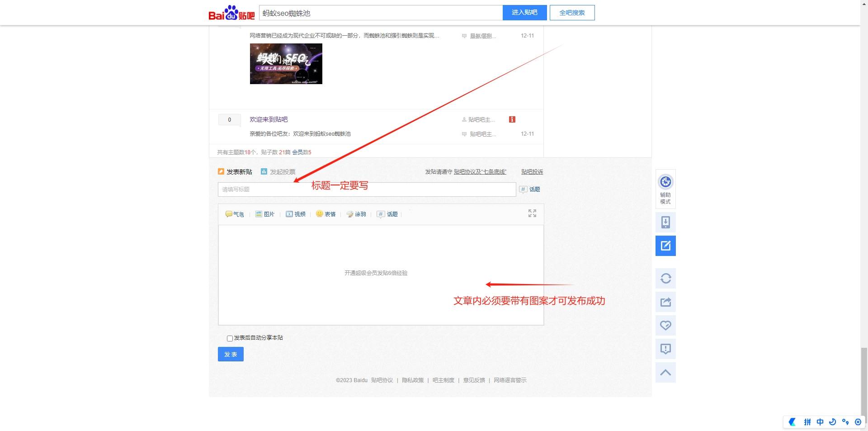
Task: Click the report feedback exclamation icon in sidebar
Action: (x=665, y=349)
